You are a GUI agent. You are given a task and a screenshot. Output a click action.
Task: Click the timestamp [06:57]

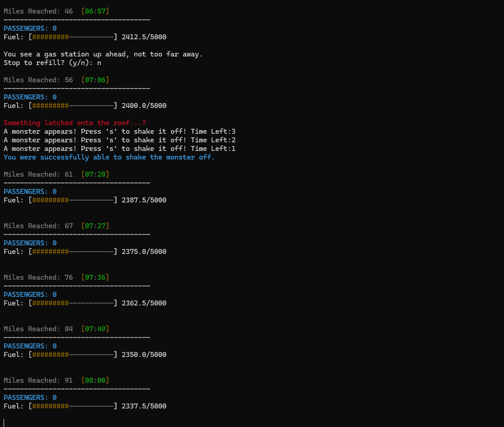click(x=95, y=11)
